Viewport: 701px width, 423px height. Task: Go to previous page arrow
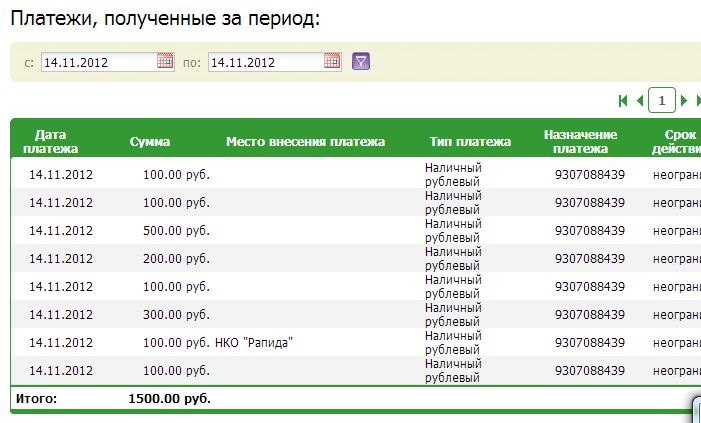pyautogui.click(x=640, y=101)
